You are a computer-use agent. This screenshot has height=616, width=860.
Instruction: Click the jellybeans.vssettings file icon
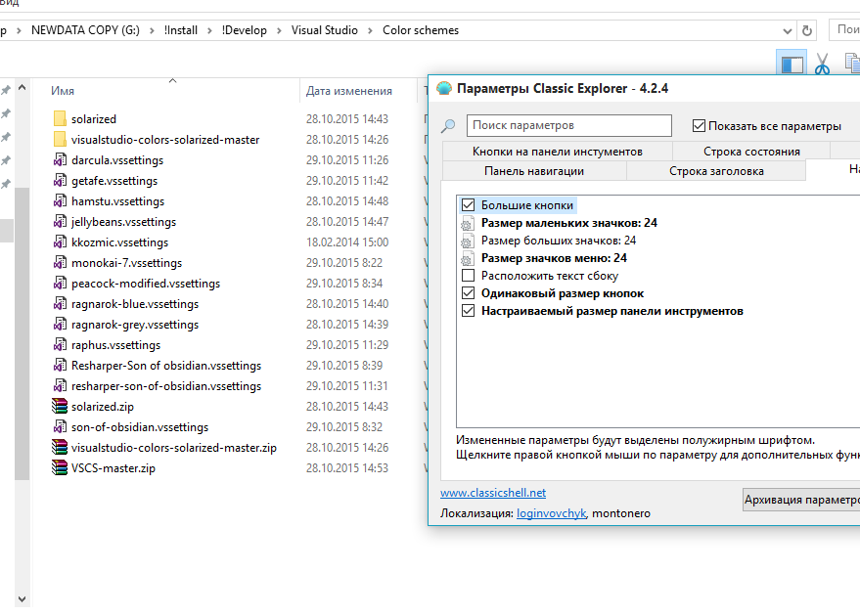(x=60, y=221)
